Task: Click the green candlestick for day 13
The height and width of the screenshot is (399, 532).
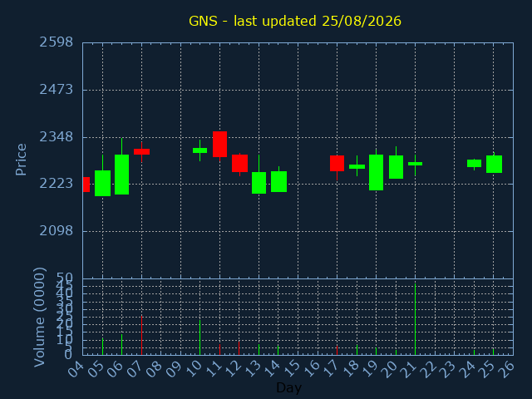Action: pos(259,183)
